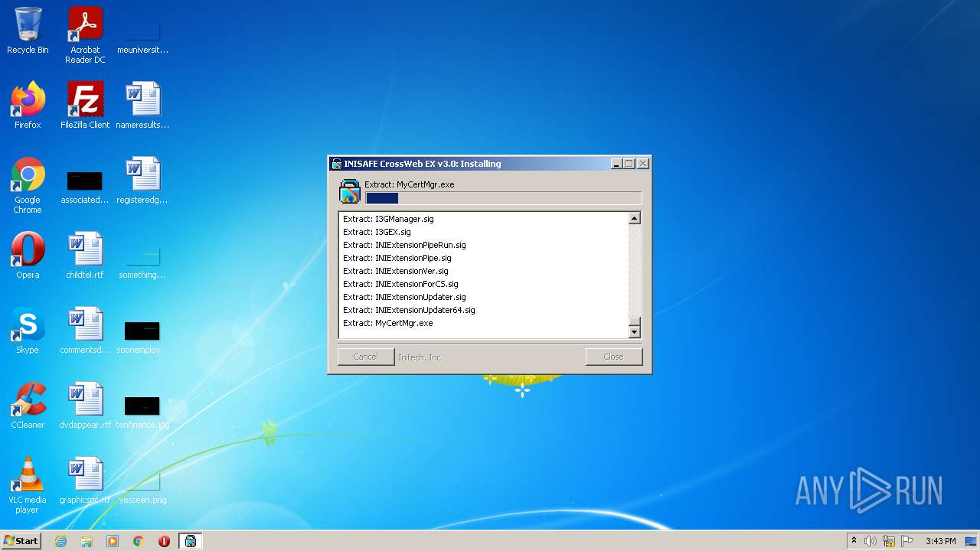
Task: Select 'Extract: INIExtensionForCS.sig' log line
Action: [400, 284]
